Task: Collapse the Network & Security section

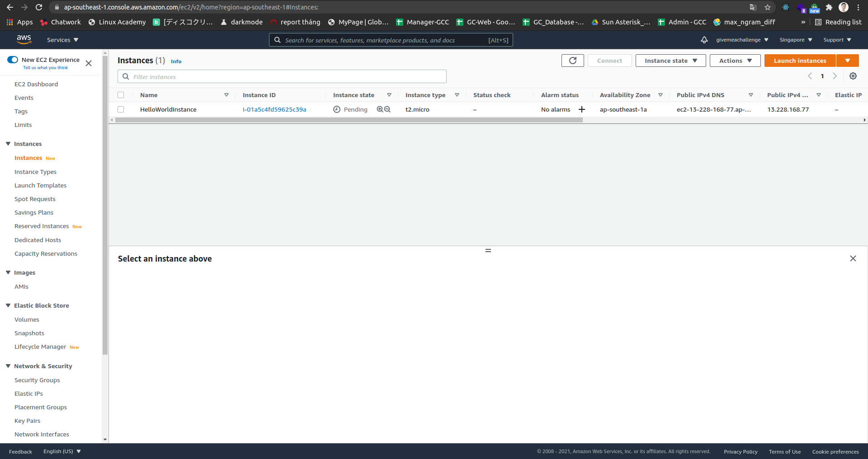Action: 8,366
